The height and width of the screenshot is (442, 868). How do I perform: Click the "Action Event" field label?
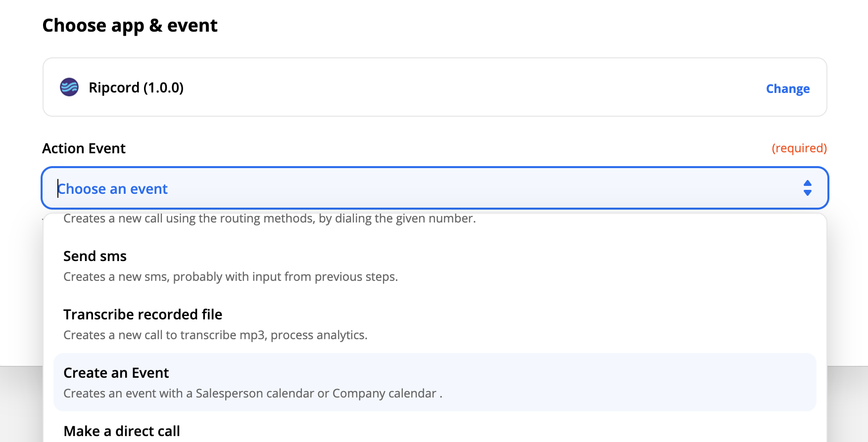pyautogui.click(x=84, y=148)
